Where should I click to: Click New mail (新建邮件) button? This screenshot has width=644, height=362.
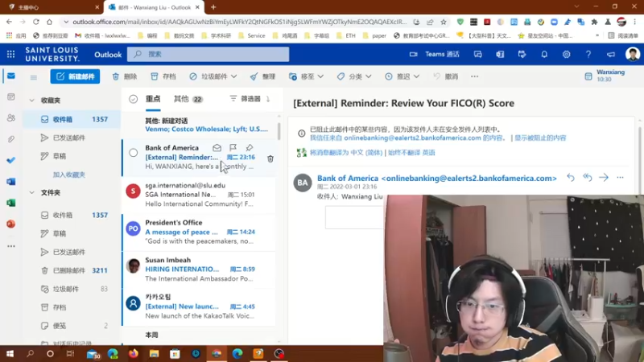[x=75, y=76]
